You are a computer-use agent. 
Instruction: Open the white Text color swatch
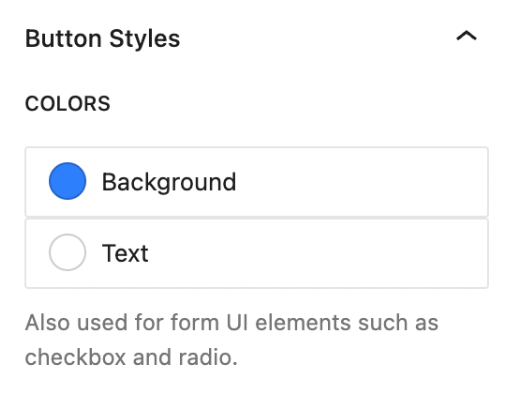pyautogui.click(x=68, y=252)
